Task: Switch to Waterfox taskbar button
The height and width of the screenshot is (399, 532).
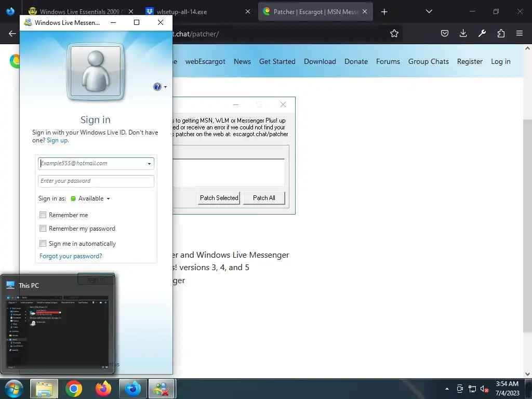Action: [x=133, y=389]
